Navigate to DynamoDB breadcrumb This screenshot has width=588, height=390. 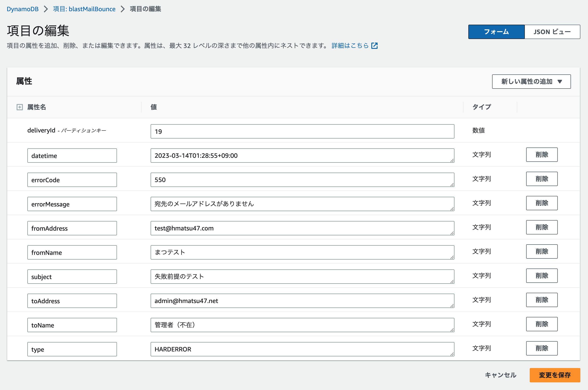(22, 9)
